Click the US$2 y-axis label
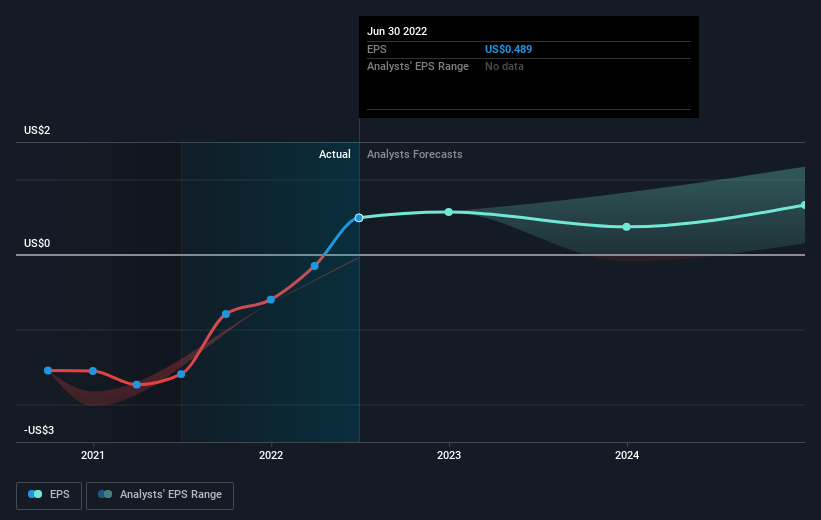The image size is (821, 520). [x=39, y=131]
